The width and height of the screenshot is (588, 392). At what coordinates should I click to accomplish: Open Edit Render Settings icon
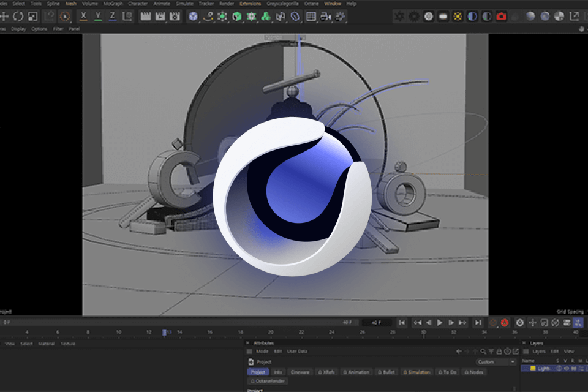pos(175,16)
